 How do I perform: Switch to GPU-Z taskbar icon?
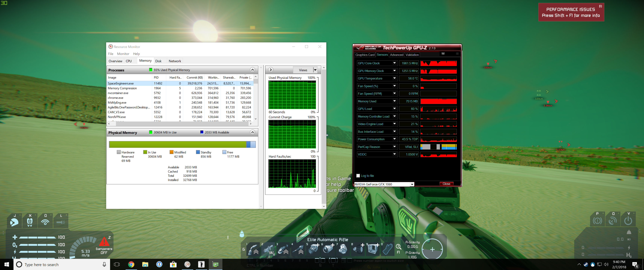click(215, 265)
